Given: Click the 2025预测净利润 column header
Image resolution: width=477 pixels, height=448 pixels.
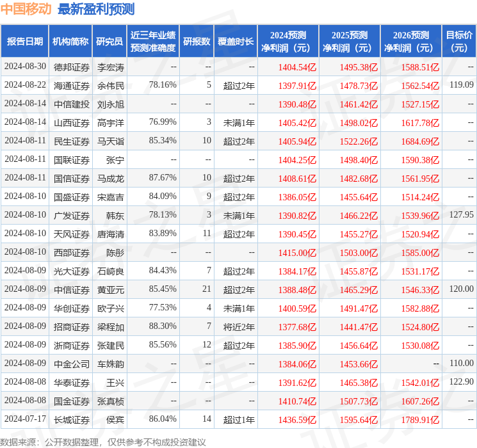Looking at the screenshot, I should point(350,42).
